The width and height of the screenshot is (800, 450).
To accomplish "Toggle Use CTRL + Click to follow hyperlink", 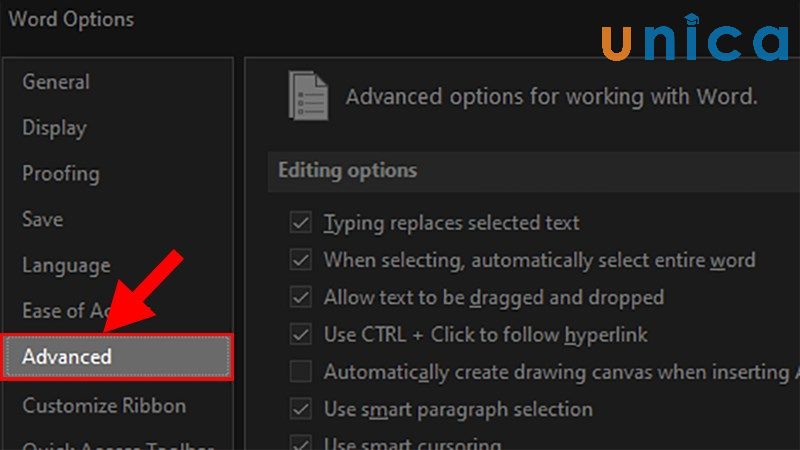I will pyautogui.click(x=300, y=334).
